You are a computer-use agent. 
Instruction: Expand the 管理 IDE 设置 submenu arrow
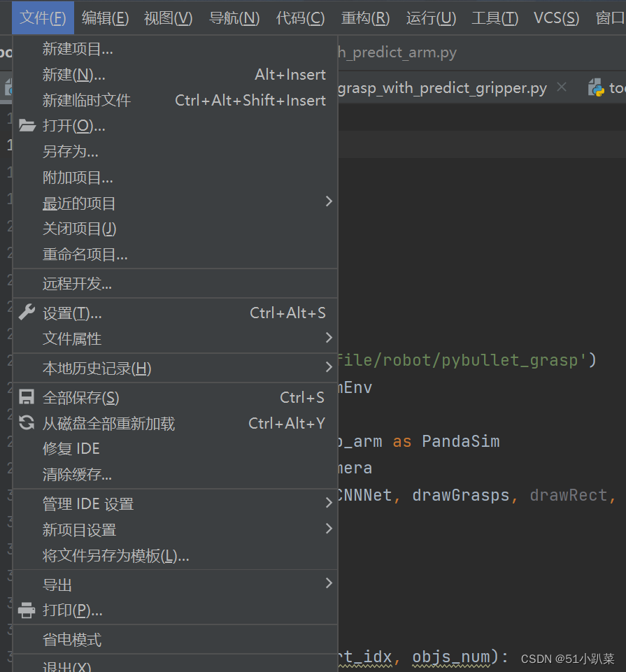click(329, 502)
